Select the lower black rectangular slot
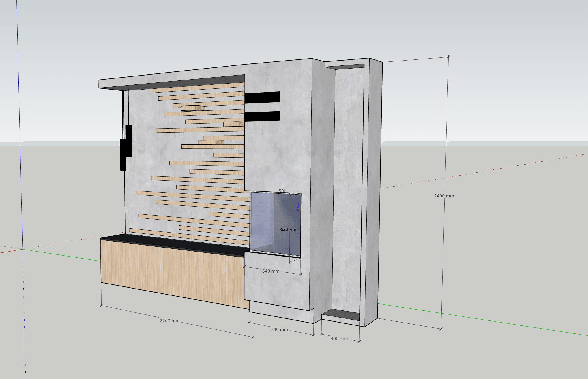 [262, 116]
